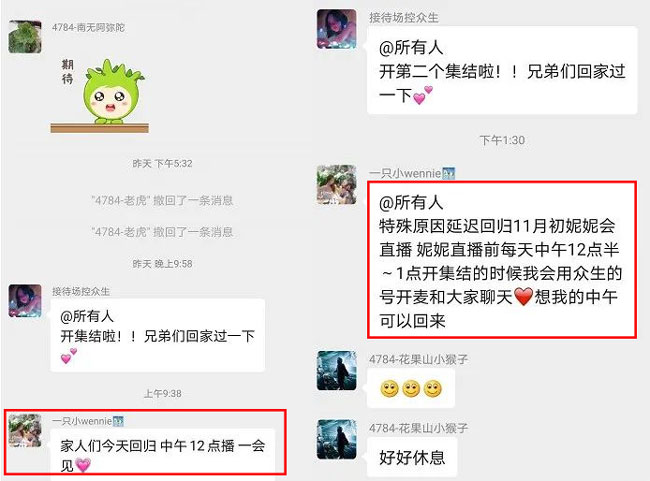Tap the 昨天 下午5:32 timestamp
The image size is (650, 481).
click(x=162, y=164)
